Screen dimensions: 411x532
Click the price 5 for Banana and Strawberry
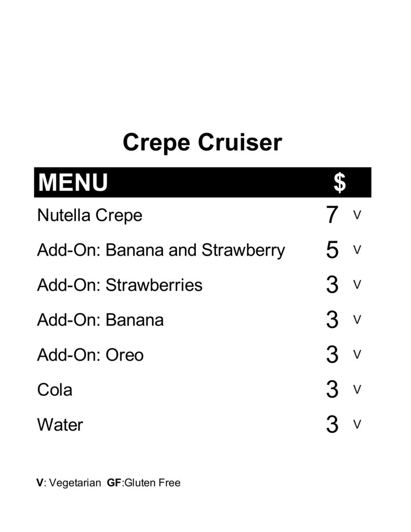(x=332, y=250)
